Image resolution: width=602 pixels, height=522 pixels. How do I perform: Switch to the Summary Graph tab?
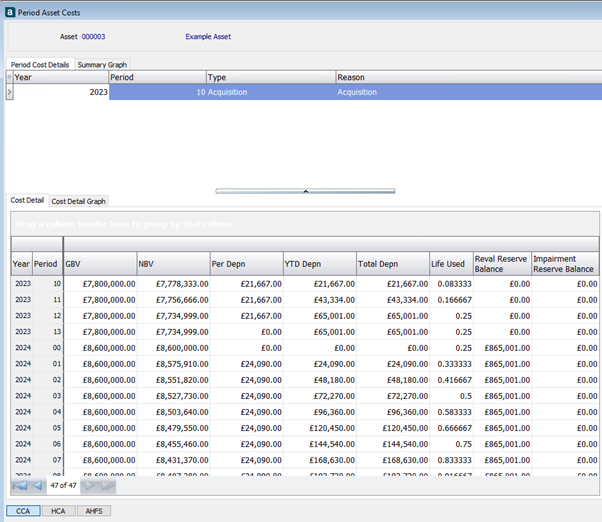click(102, 64)
